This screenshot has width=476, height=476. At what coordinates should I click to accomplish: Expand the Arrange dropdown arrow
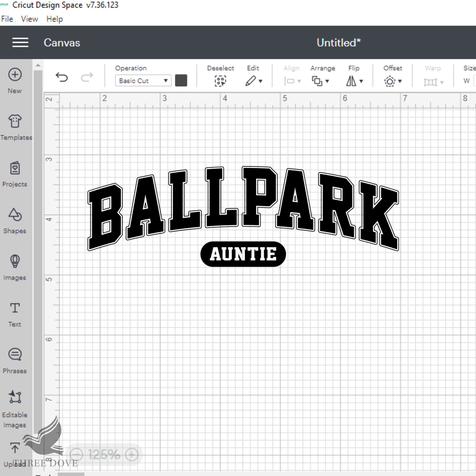pyautogui.click(x=327, y=81)
